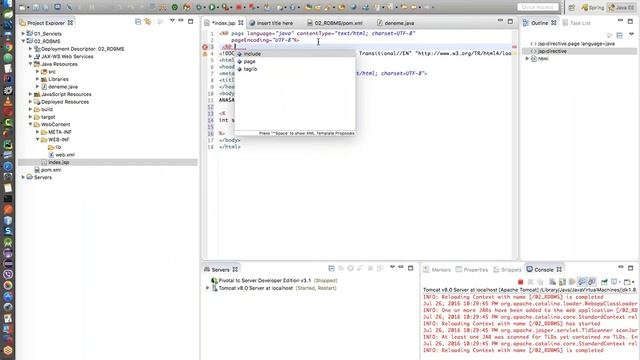Expand Libraries node
The width and height of the screenshot is (640, 360).
tap(37, 79)
